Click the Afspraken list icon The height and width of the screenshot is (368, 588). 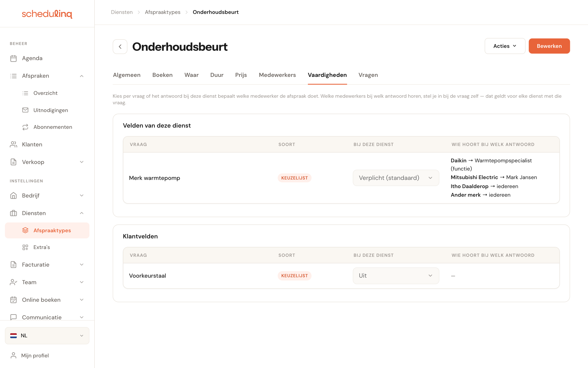pos(13,76)
